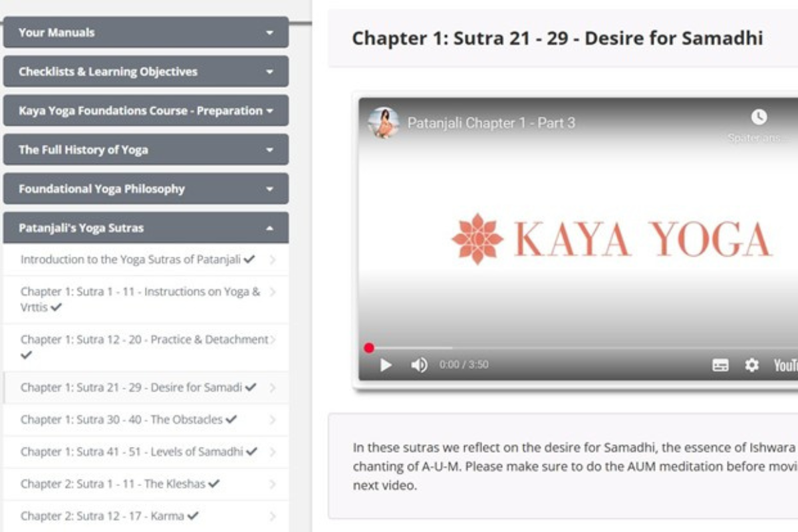Screen dimensions: 798x532
Task: Open the video title Patanjali Chapter 1 - Part 3
Action: pos(491,123)
